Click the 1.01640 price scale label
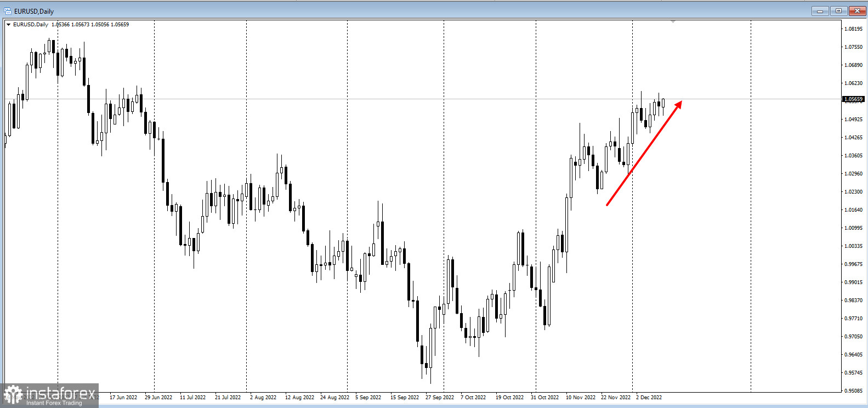Screen dimensions: 868x408 coord(853,210)
